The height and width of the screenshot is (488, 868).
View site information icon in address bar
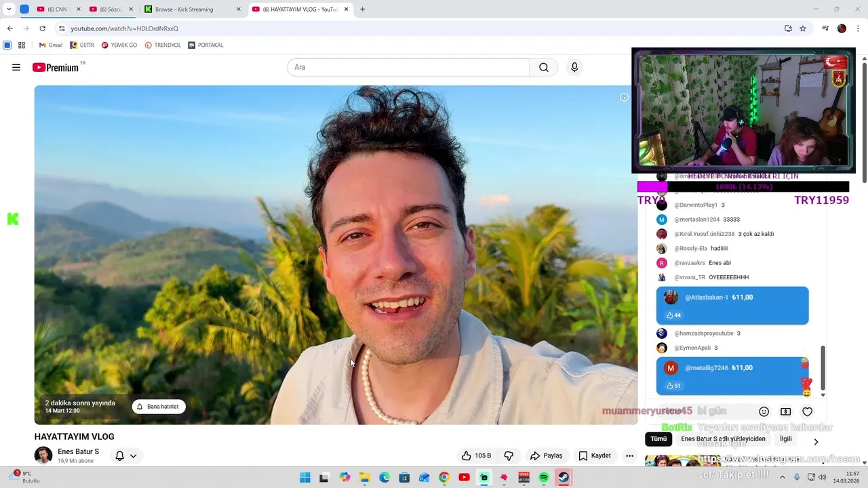pos(62,28)
